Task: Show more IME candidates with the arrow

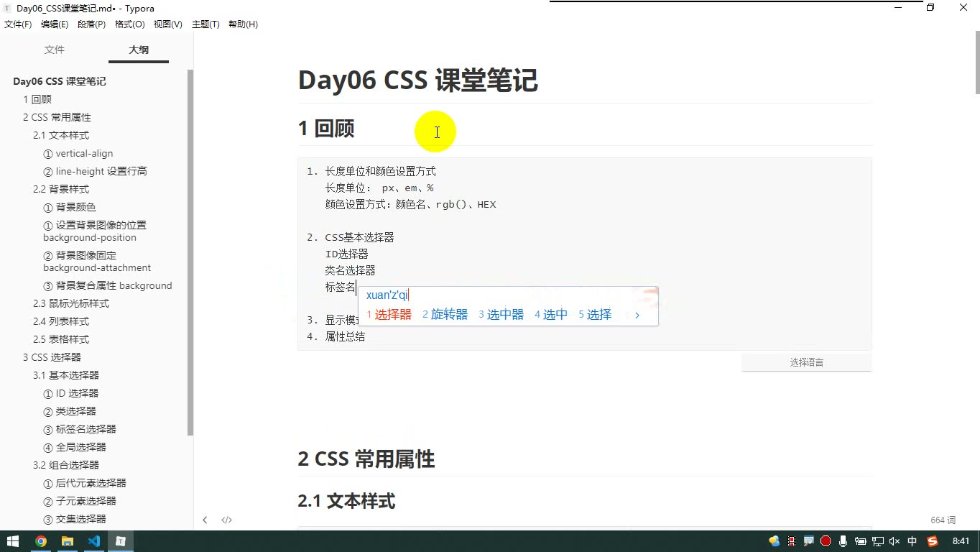Action: point(637,315)
